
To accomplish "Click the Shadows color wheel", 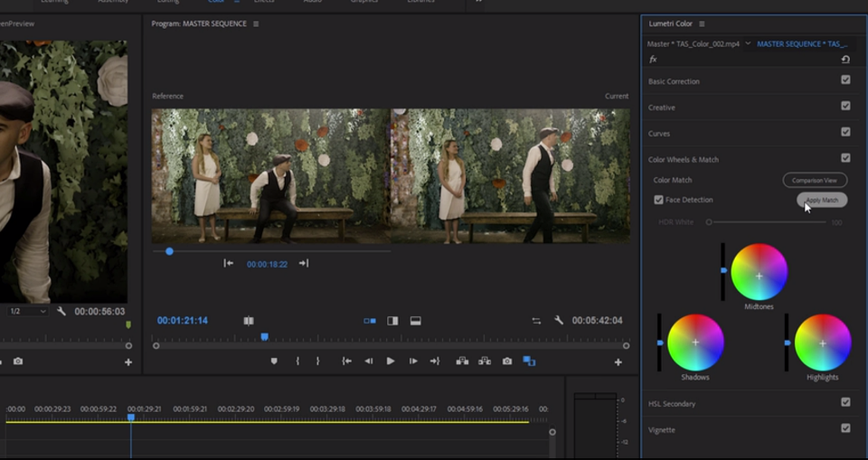I will [x=695, y=343].
